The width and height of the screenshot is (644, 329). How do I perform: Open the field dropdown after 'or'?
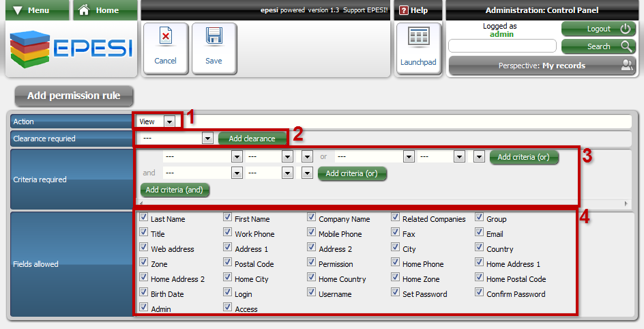pyautogui.click(x=375, y=156)
